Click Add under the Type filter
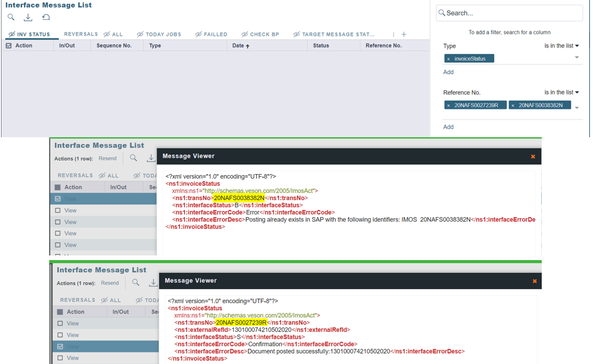The image size is (593, 364). click(x=448, y=72)
